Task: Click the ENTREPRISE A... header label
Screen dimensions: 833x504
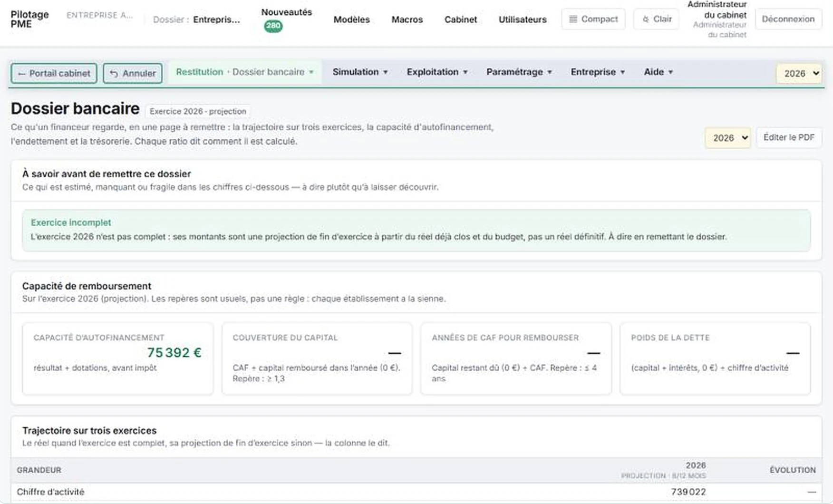Action: tap(99, 15)
